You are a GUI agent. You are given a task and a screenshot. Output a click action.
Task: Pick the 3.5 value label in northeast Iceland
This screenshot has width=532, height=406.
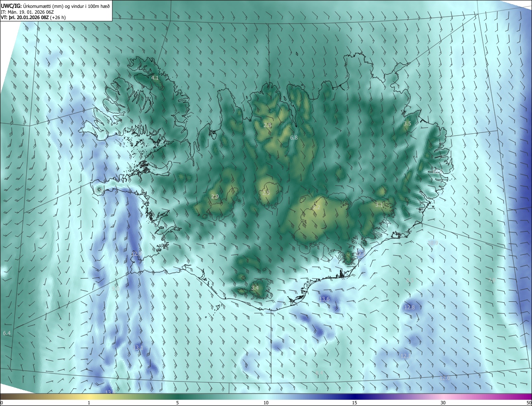(407, 124)
